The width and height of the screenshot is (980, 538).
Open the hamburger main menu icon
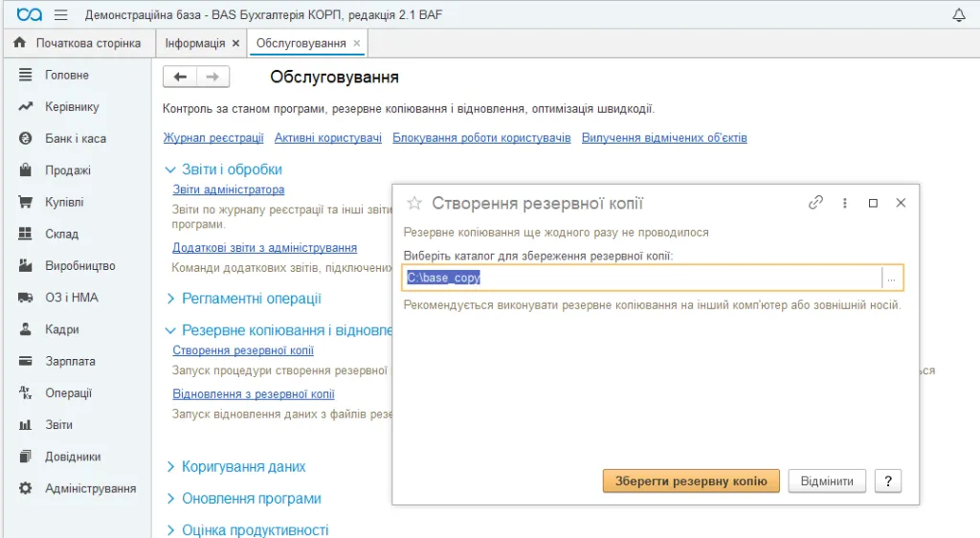click(60, 14)
